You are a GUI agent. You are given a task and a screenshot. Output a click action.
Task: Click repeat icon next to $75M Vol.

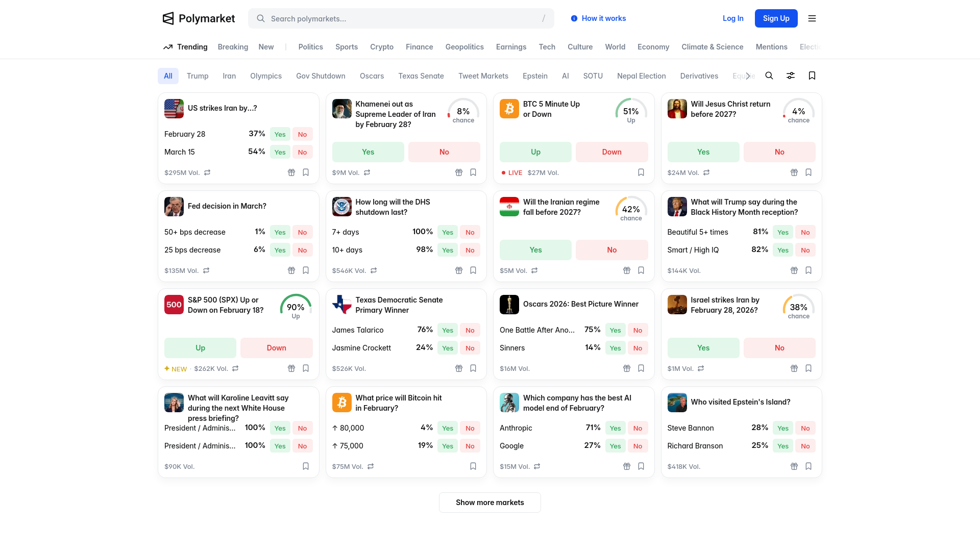coord(371,466)
